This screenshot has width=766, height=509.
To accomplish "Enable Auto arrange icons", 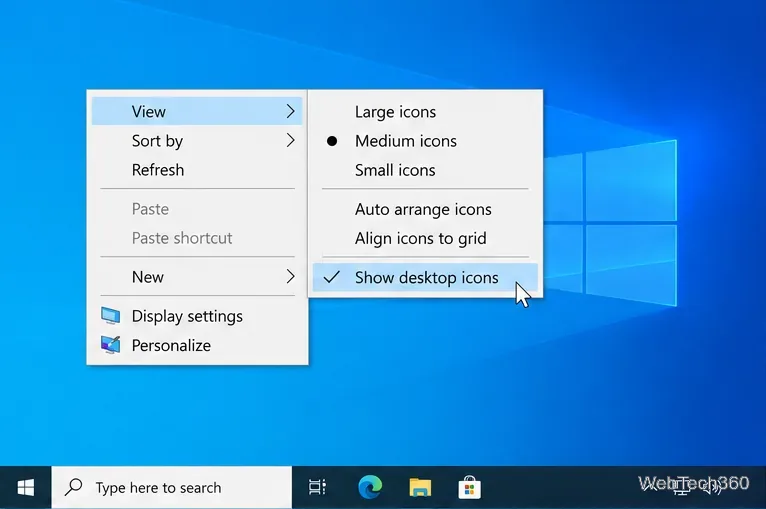I will click(425, 209).
